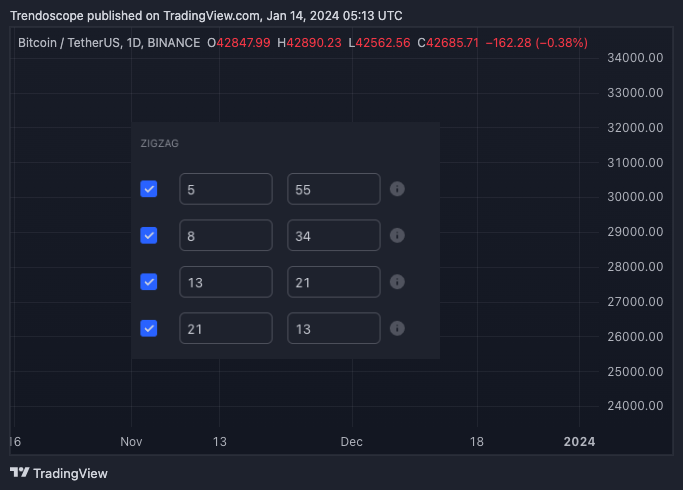Focus the left field with 13 in third row

(226, 282)
